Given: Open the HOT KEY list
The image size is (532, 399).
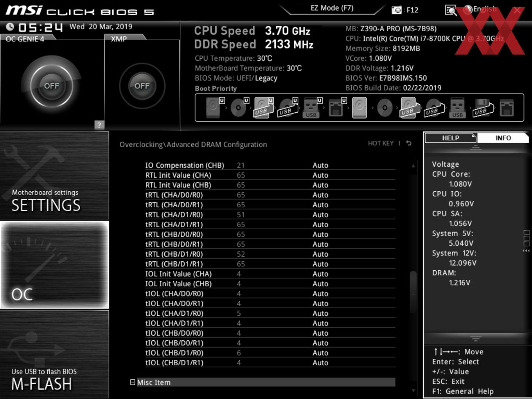Looking at the screenshot, I should pos(381,143).
